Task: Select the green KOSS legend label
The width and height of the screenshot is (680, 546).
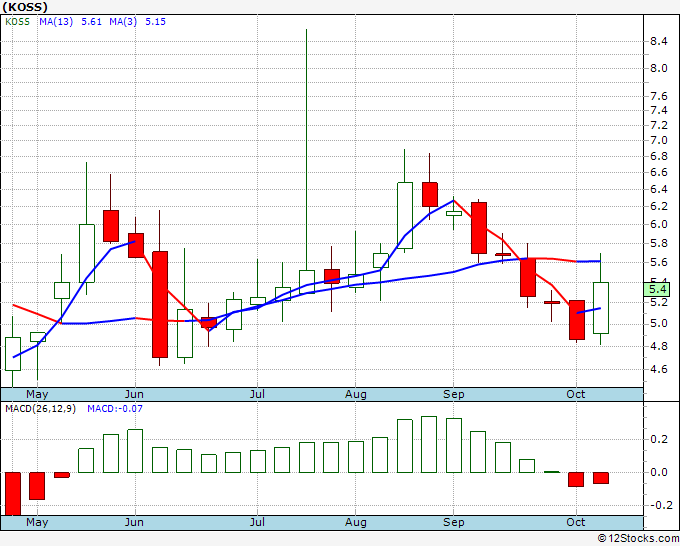Action: (x=17, y=22)
